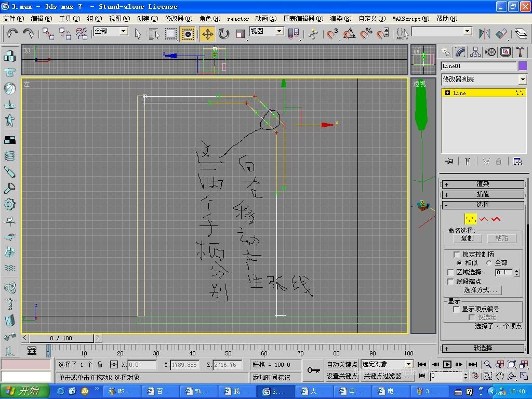Expand the Line entry in modifier stack
Viewport: 532px width, 399px height.
click(x=447, y=93)
